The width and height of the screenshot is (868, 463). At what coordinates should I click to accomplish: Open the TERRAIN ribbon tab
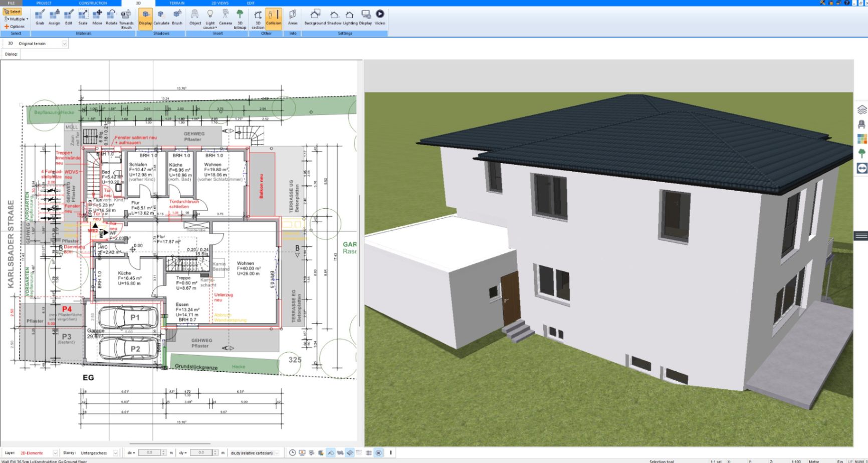point(177,3)
